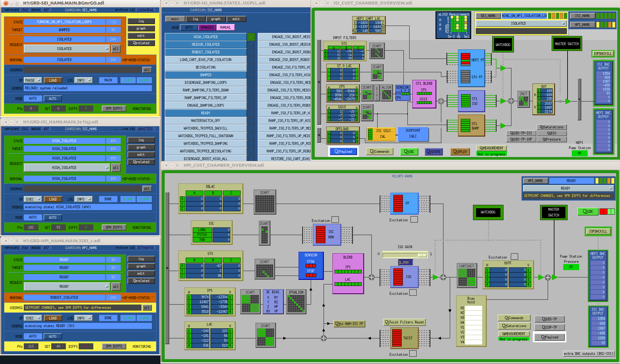The height and width of the screenshot is (364, 620).
Task: Open related menu in HPI_HAM6 guardian window
Action: pos(141,281)
